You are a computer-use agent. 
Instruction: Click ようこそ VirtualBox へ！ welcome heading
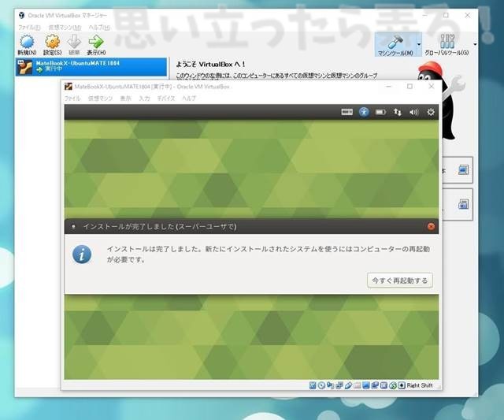pos(210,65)
